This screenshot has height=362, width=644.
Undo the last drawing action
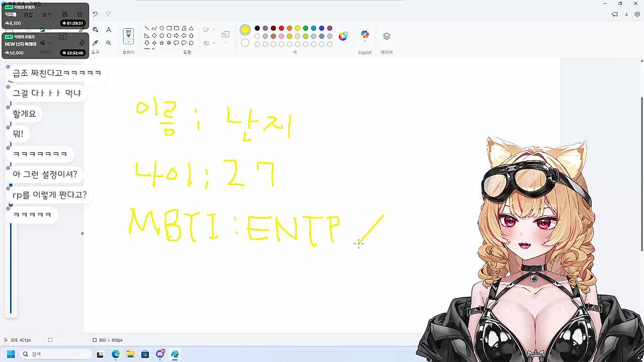(x=95, y=14)
